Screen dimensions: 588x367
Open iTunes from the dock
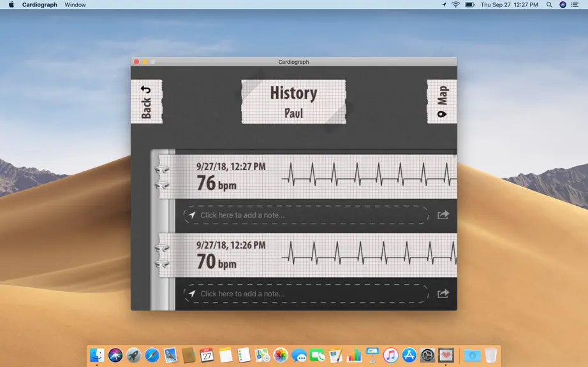tap(391, 355)
